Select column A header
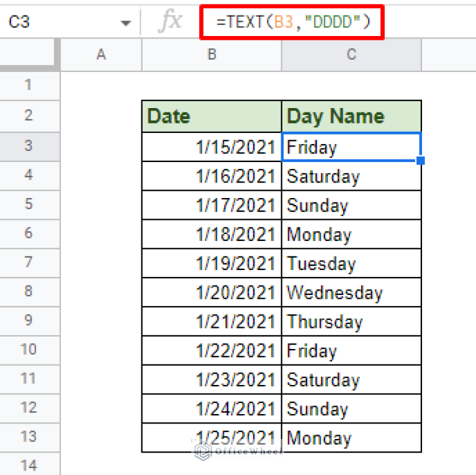476x475 pixels. point(101,55)
